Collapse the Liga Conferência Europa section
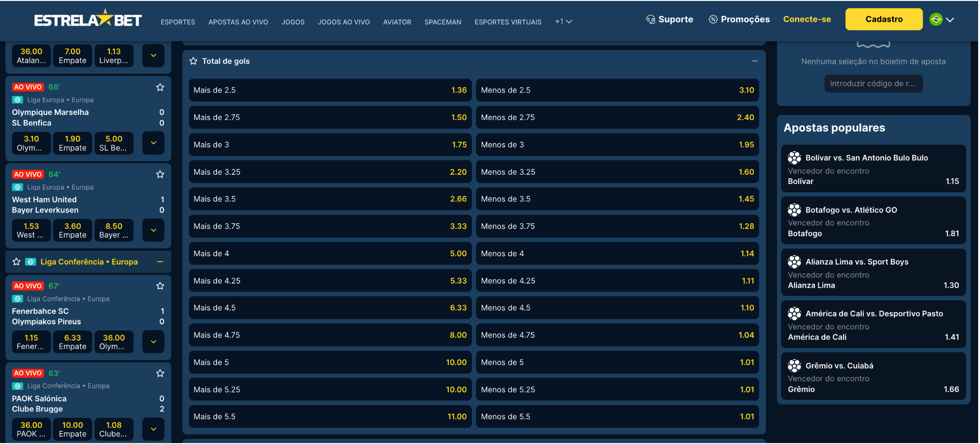Image resolution: width=980 pixels, height=444 pixels. 160,262
